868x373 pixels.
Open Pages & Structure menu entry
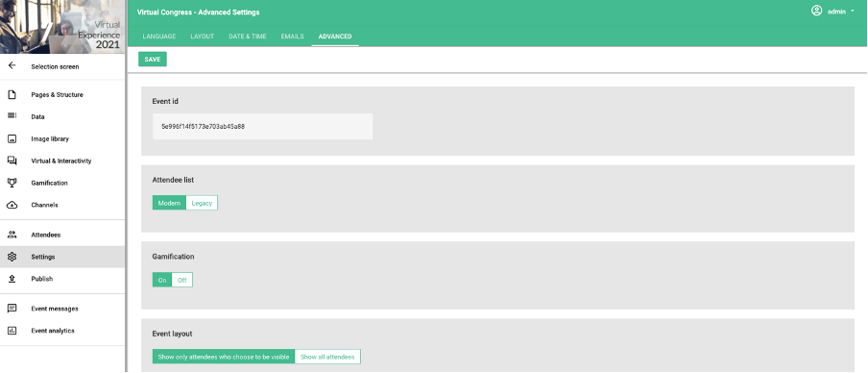(x=57, y=95)
